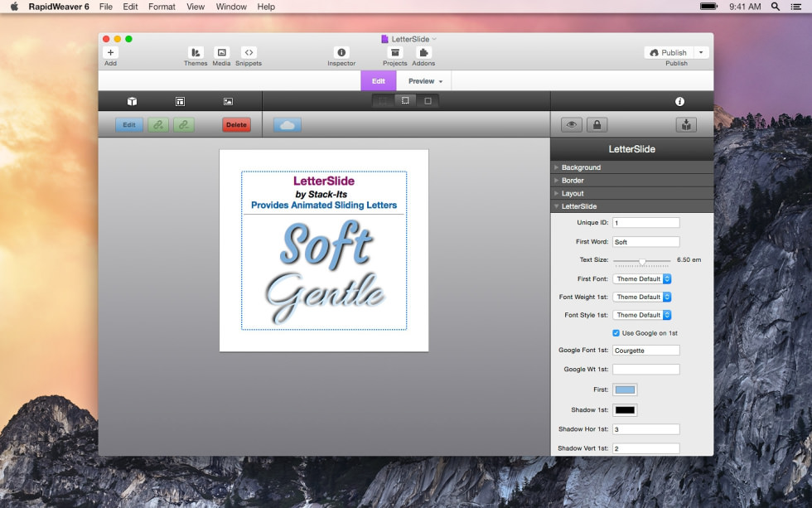812x508 pixels.
Task: Select the leftmost dark view mode
Action: (x=383, y=100)
